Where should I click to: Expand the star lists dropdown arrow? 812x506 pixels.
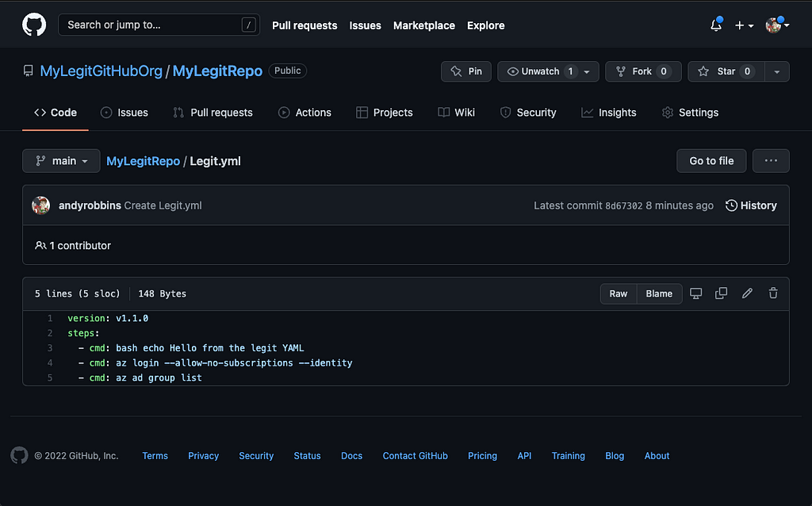[x=777, y=71]
